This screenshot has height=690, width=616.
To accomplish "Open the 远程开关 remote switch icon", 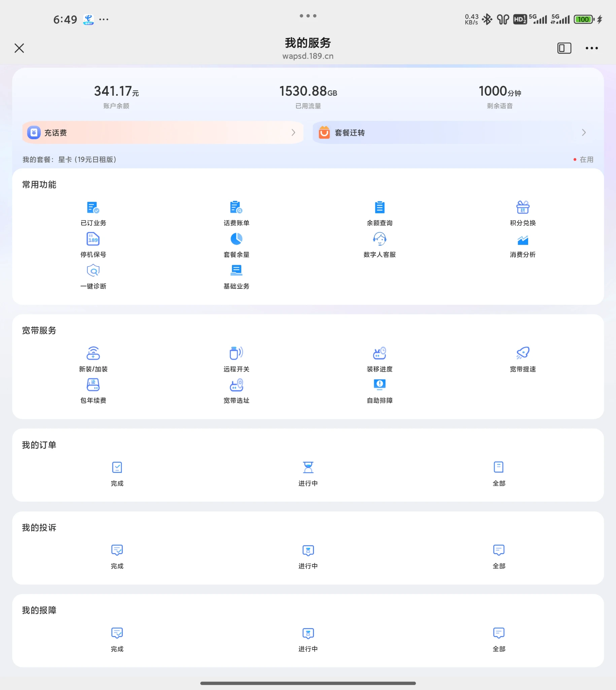I will [236, 353].
